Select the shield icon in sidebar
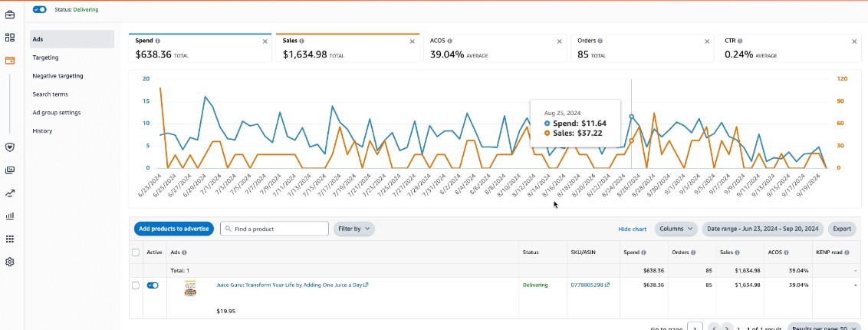 point(10,147)
